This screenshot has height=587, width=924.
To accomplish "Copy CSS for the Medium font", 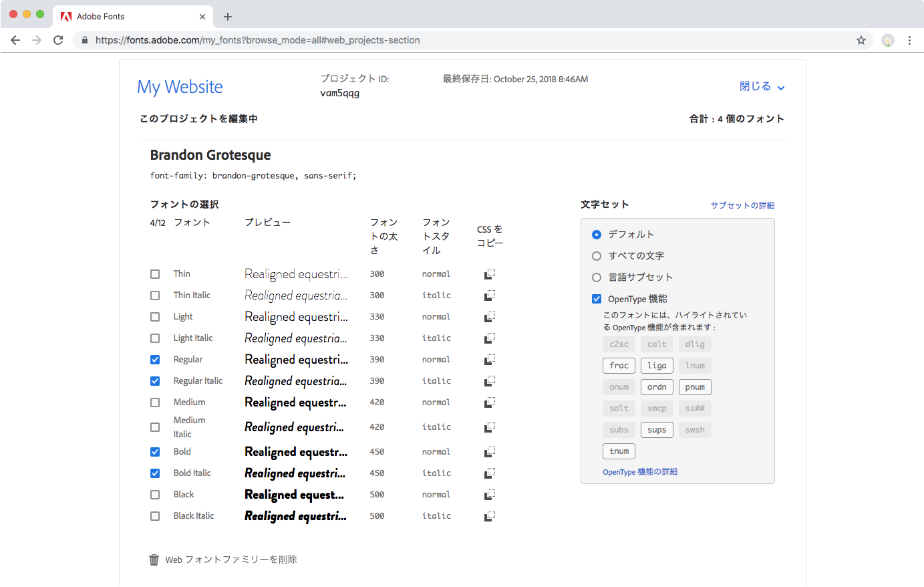I will pyautogui.click(x=490, y=402).
